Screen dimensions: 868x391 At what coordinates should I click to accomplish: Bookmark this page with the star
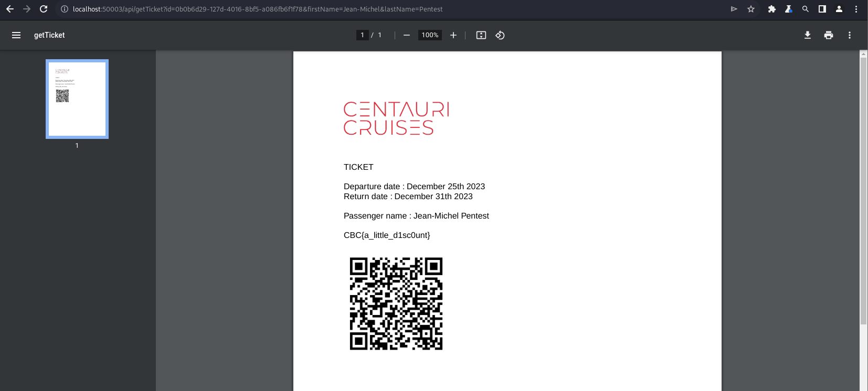tap(751, 9)
